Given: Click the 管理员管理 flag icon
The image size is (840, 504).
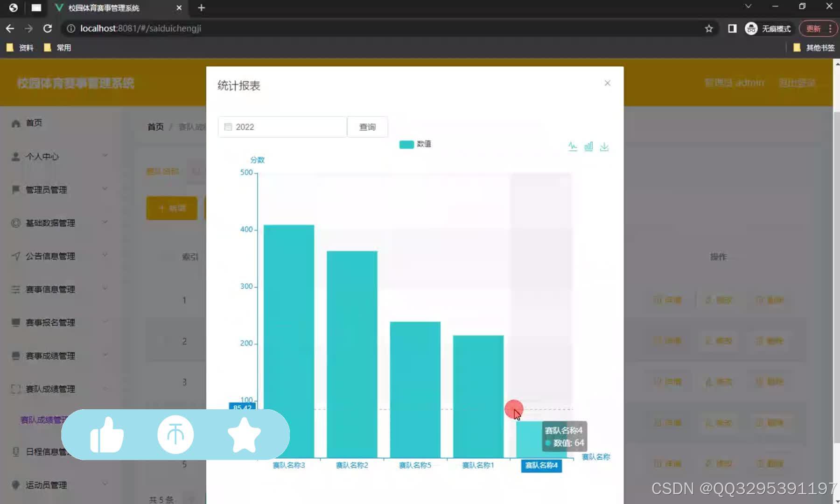Looking at the screenshot, I should (x=16, y=189).
